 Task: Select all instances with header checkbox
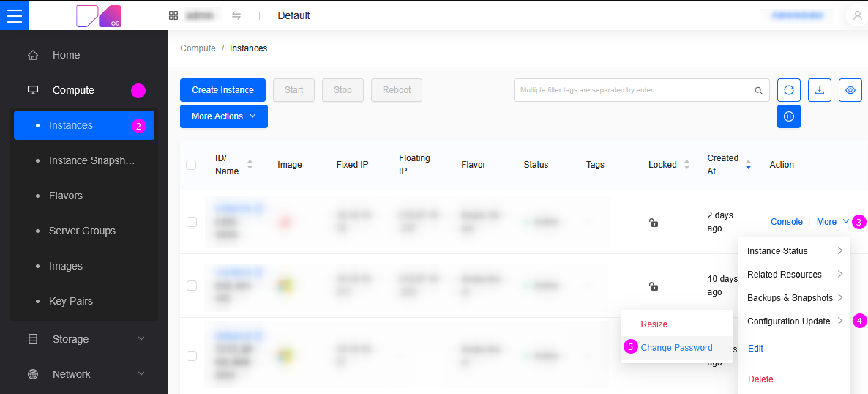pyautogui.click(x=191, y=165)
